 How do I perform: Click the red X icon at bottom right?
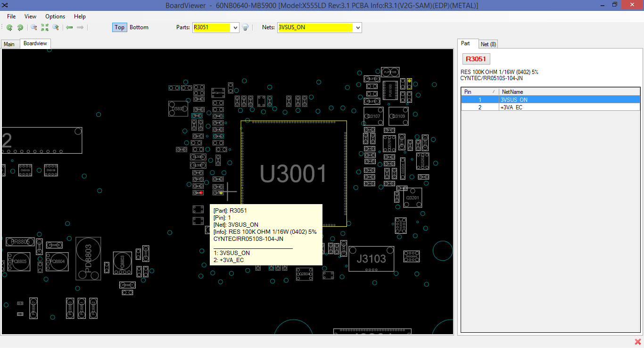pyautogui.click(x=637, y=342)
